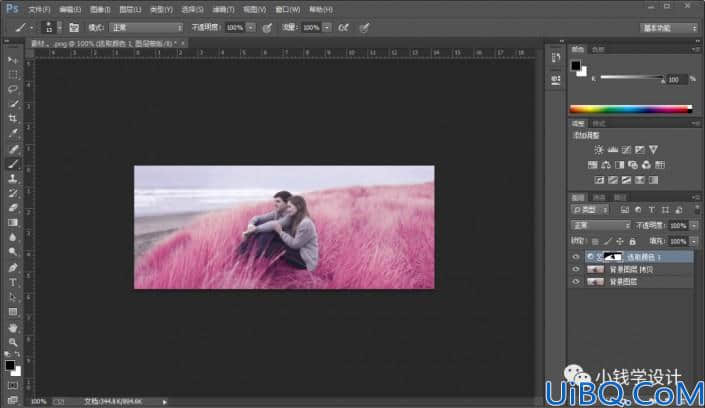Open layer blend mode 正常 dropdown
Image resolution: width=705 pixels, height=408 pixels.
(600, 225)
